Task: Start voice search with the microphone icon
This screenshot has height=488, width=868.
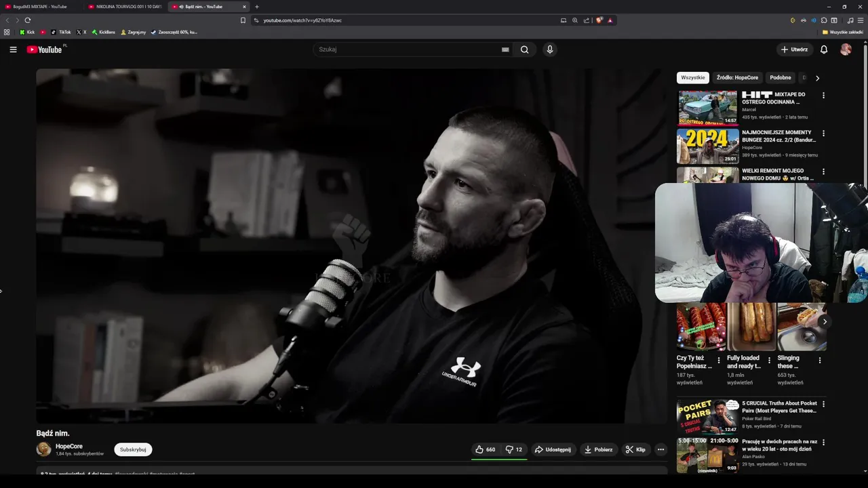Action: [x=550, y=49]
